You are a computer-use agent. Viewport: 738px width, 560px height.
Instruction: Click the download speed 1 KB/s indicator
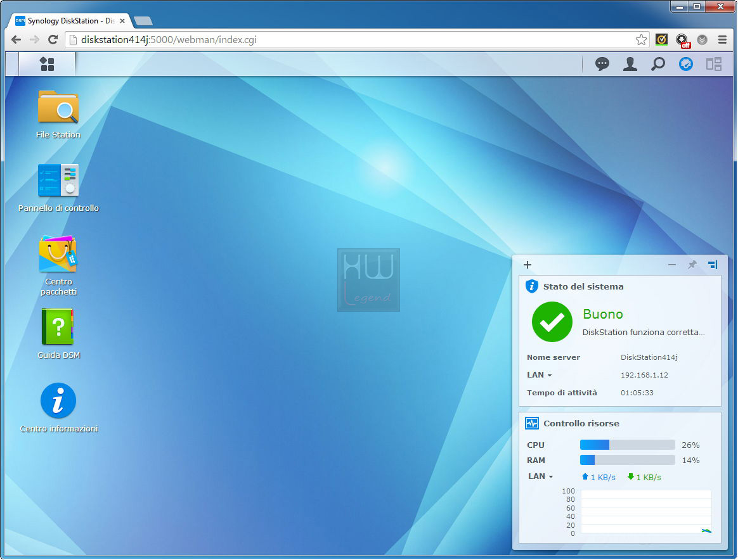point(644,477)
